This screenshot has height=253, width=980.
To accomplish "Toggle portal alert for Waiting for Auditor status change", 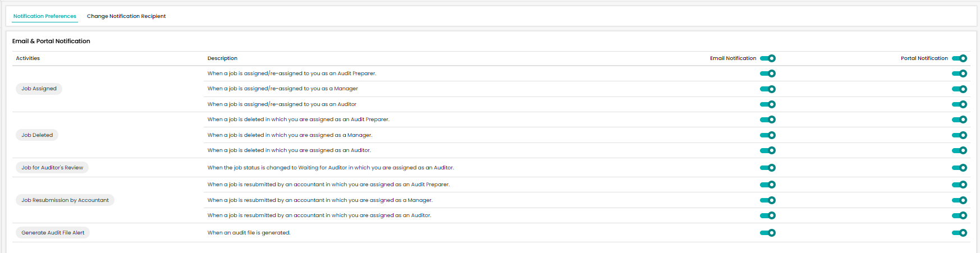I will [x=959, y=168].
